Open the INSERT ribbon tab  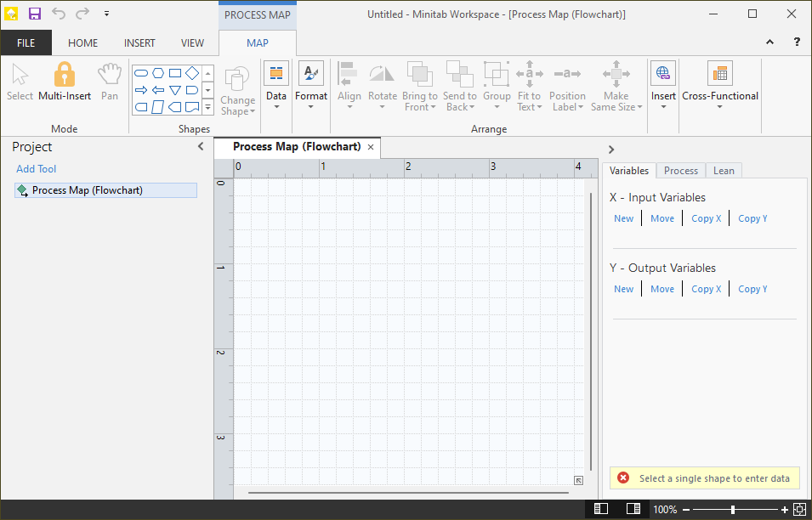pyautogui.click(x=139, y=42)
